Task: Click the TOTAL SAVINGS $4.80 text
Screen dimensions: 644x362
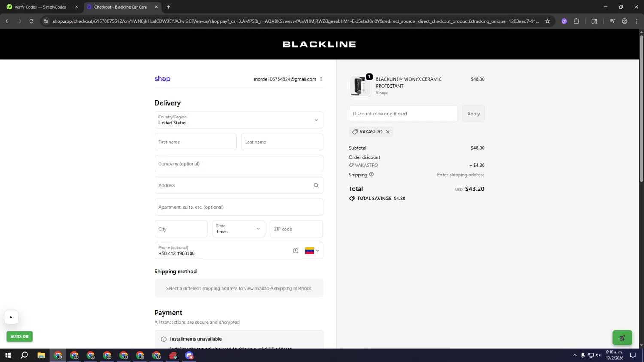Action: point(381,198)
